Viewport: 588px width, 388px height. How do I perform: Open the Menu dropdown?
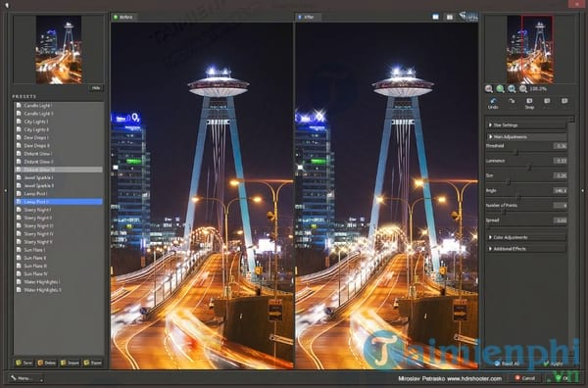25,378
